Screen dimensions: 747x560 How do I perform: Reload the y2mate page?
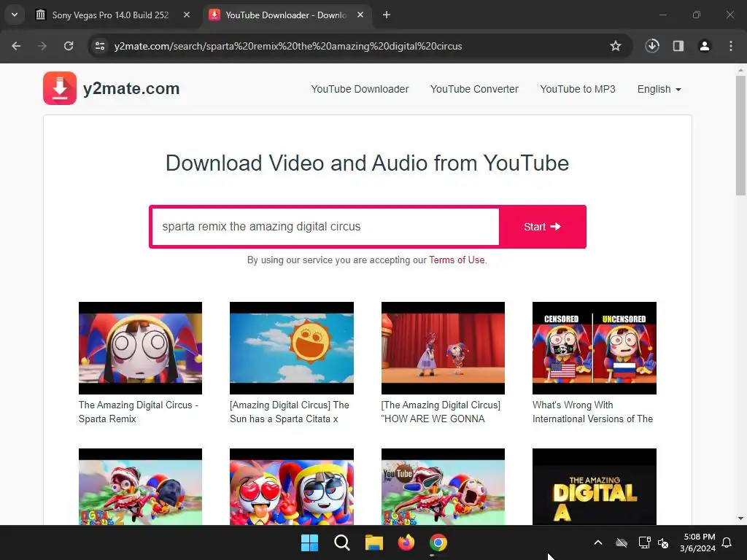pos(69,46)
